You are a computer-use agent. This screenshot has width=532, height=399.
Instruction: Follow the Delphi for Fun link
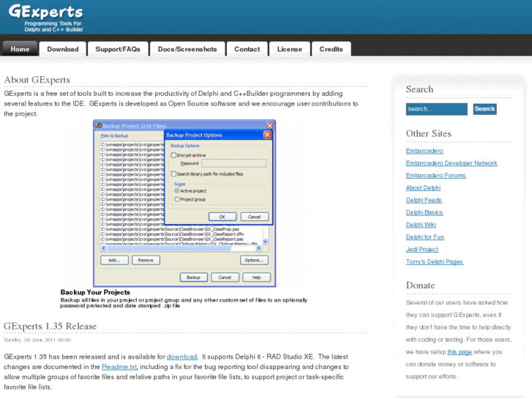click(x=425, y=237)
